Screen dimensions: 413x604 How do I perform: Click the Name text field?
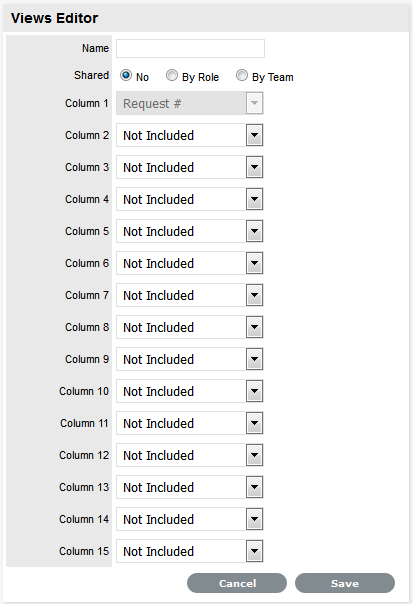pos(190,49)
